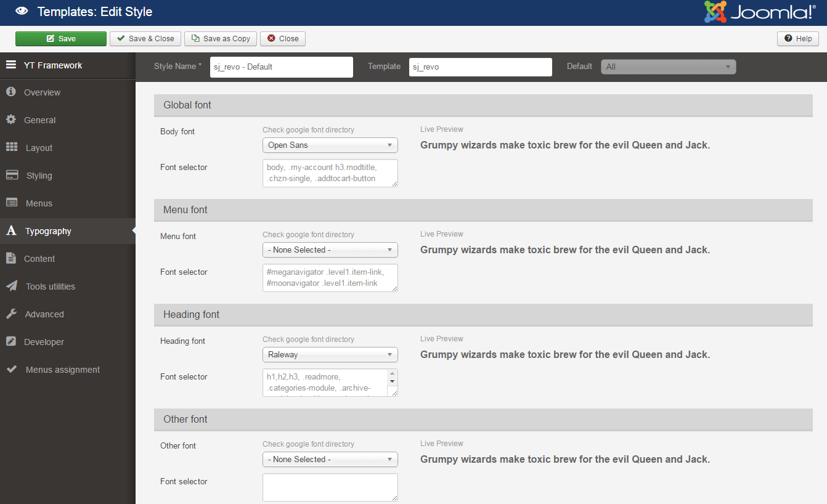827x504 pixels.
Task: Click Check google font directory under Other font
Action: [x=308, y=444]
